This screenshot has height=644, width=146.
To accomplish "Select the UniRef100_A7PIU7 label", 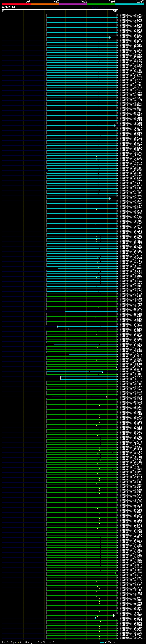I will (x=131, y=58).
